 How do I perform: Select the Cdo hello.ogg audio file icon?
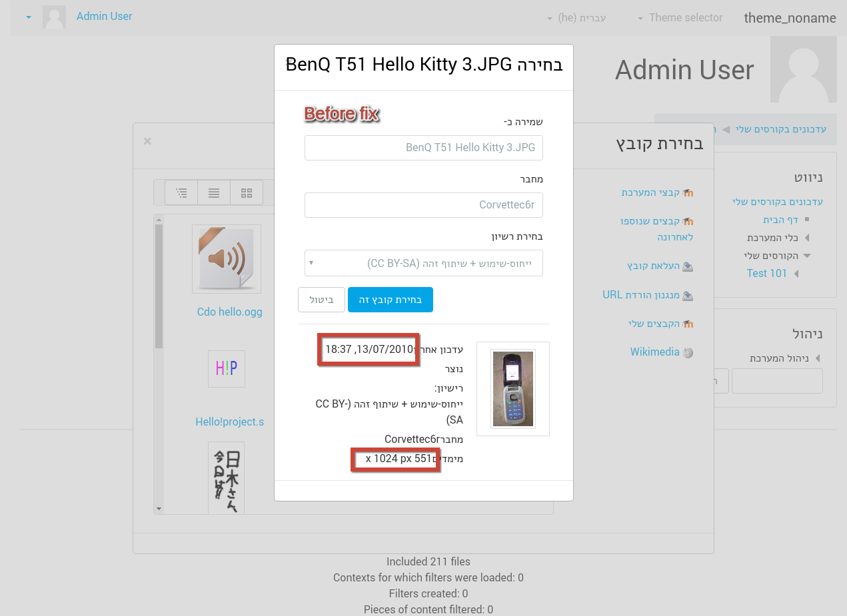(x=227, y=258)
